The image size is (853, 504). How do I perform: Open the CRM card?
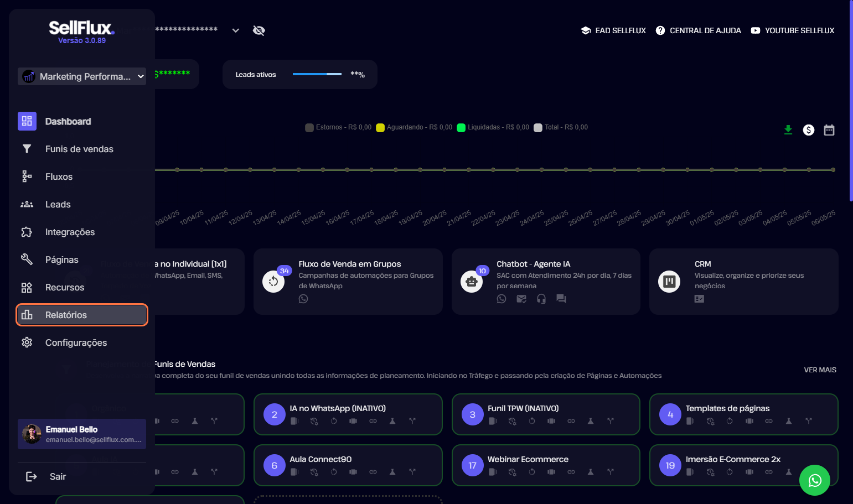(744, 282)
